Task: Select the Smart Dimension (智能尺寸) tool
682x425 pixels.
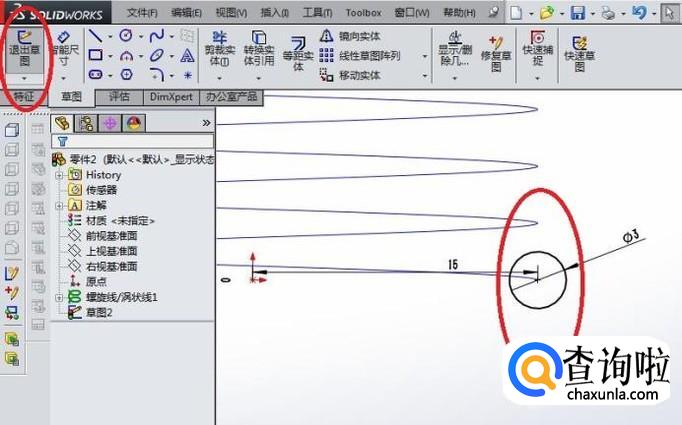Action: 64,48
